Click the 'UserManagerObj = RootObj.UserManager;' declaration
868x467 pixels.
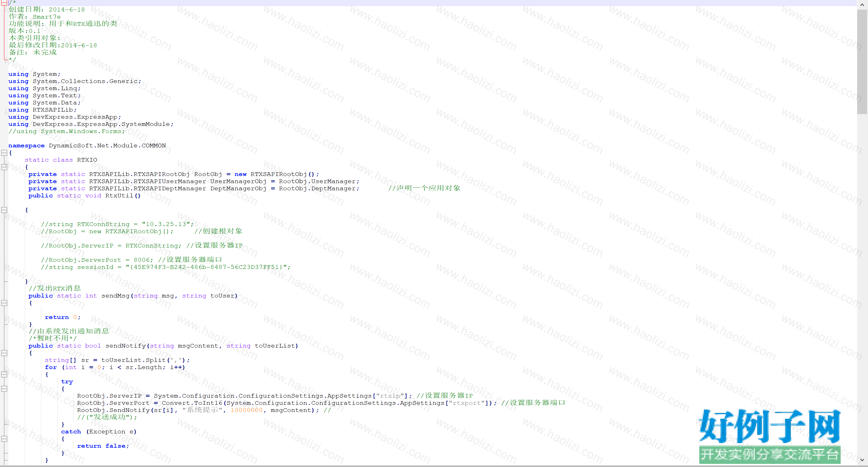285,181
